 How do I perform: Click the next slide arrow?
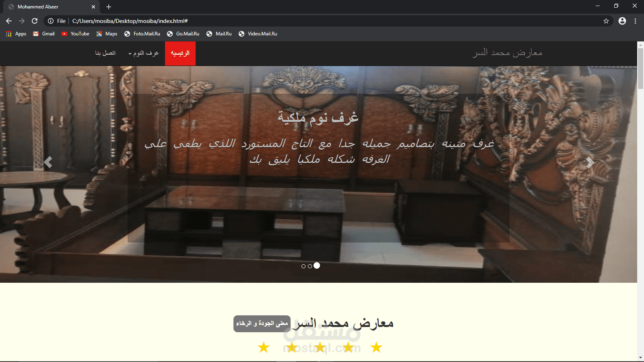589,162
